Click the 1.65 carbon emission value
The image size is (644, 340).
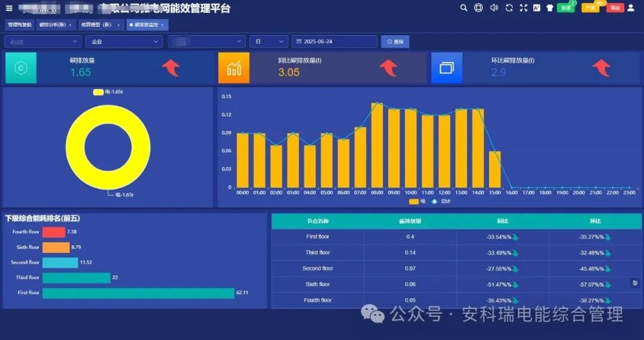[80, 72]
